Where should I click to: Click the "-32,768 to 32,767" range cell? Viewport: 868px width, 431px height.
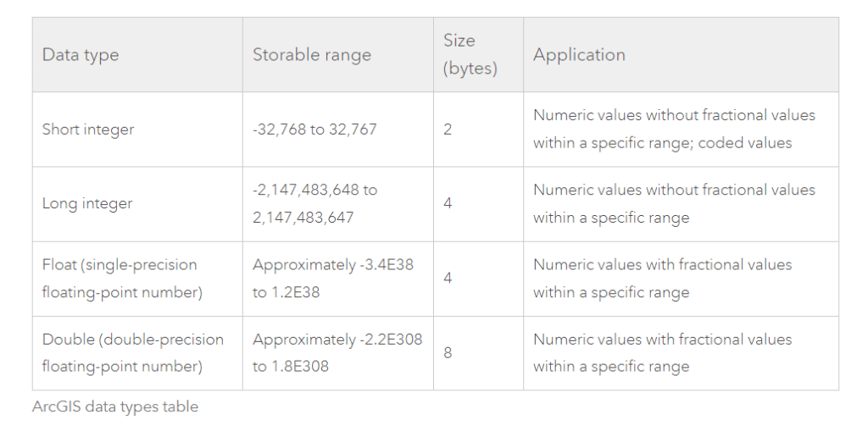314,130
